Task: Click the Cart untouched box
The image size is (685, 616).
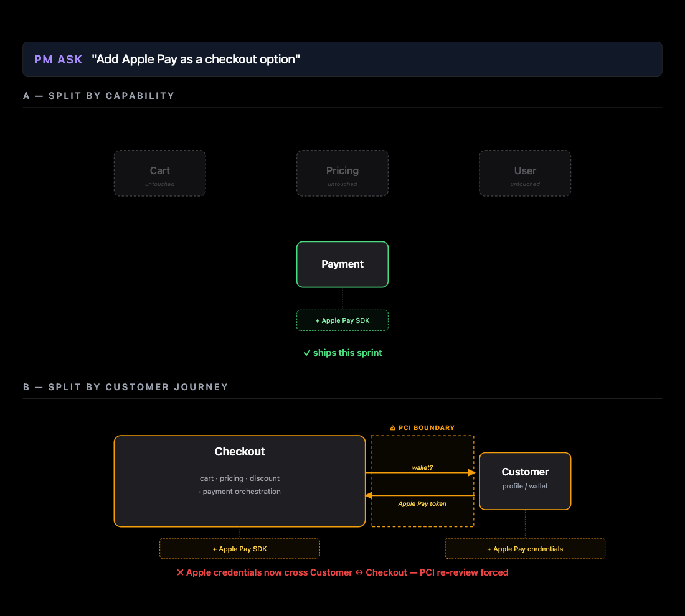Action: tap(159, 174)
